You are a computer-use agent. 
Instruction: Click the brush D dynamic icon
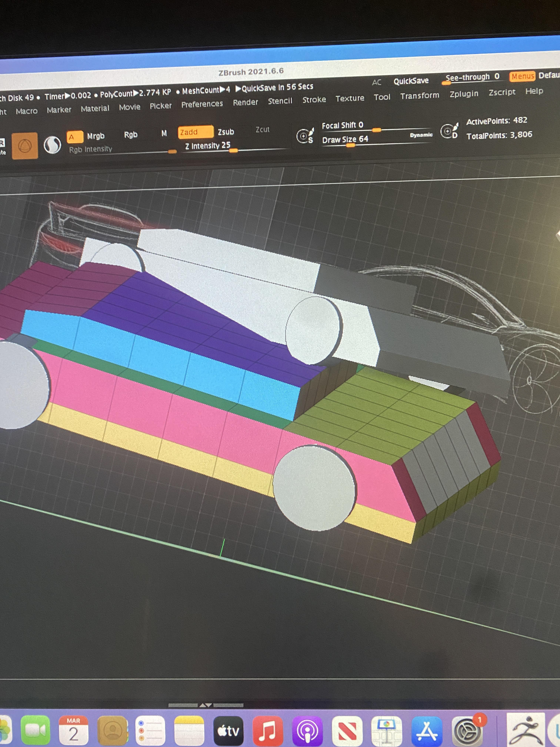tap(450, 131)
